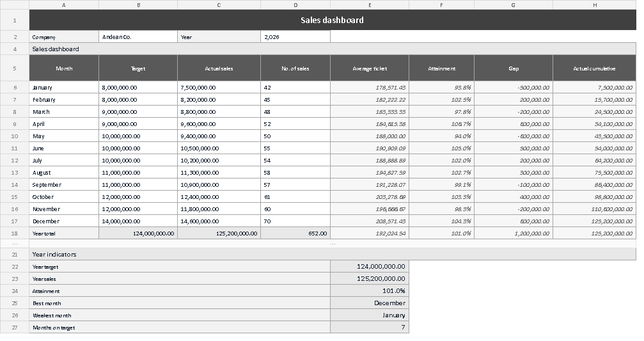Viewport: 644px width, 341px height.
Task: Click the 'Target' column heading
Action: [x=138, y=68]
